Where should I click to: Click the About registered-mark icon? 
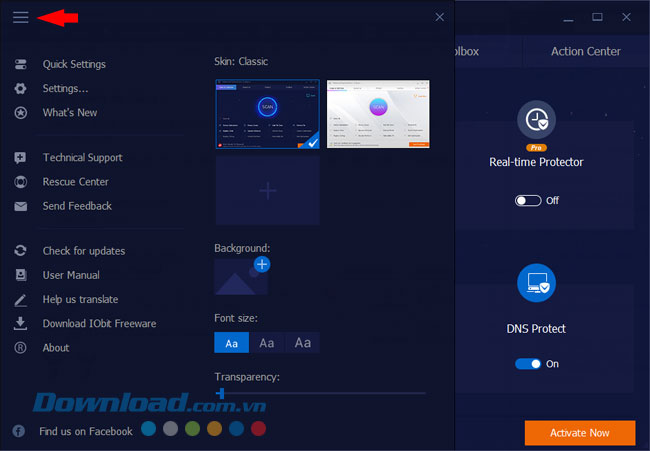20,347
